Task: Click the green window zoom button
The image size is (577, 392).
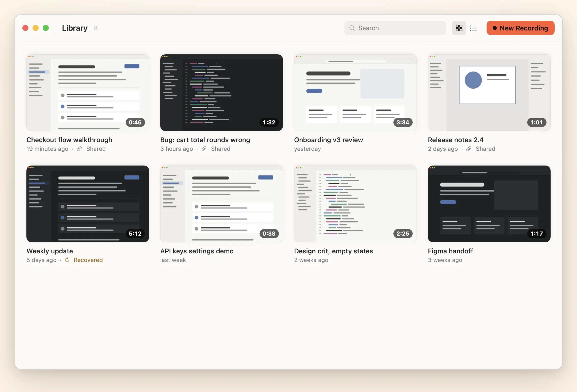Action: pyautogui.click(x=46, y=28)
